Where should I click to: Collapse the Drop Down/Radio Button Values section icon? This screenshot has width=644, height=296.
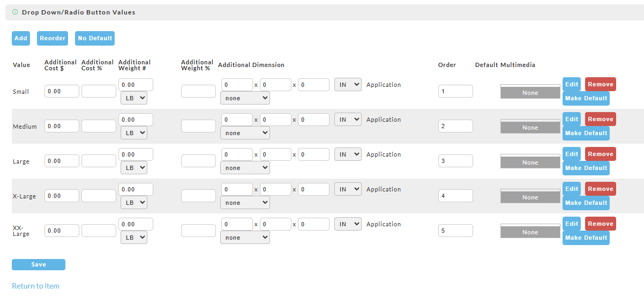(15, 12)
